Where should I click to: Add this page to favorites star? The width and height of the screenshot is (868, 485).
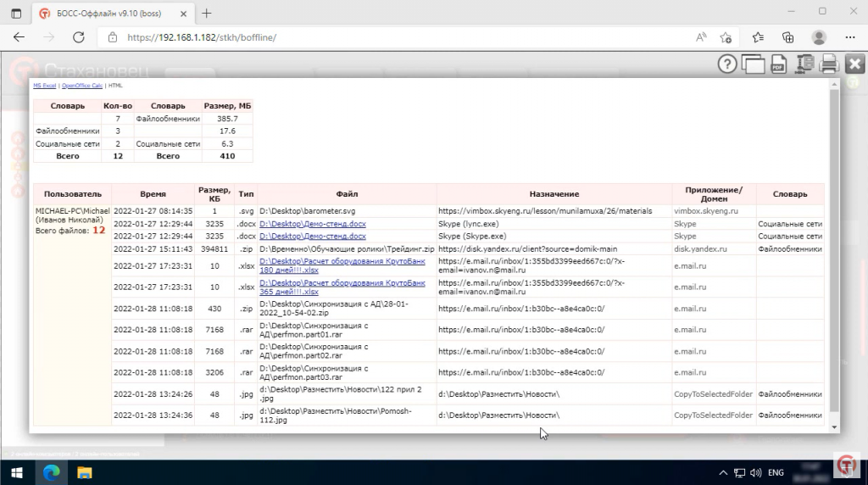click(x=726, y=37)
